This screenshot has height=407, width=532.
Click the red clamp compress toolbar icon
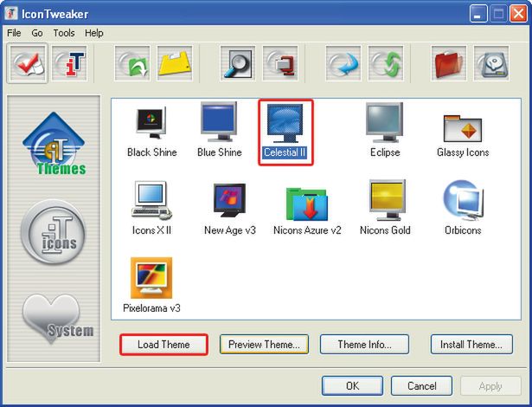pos(280,63)
